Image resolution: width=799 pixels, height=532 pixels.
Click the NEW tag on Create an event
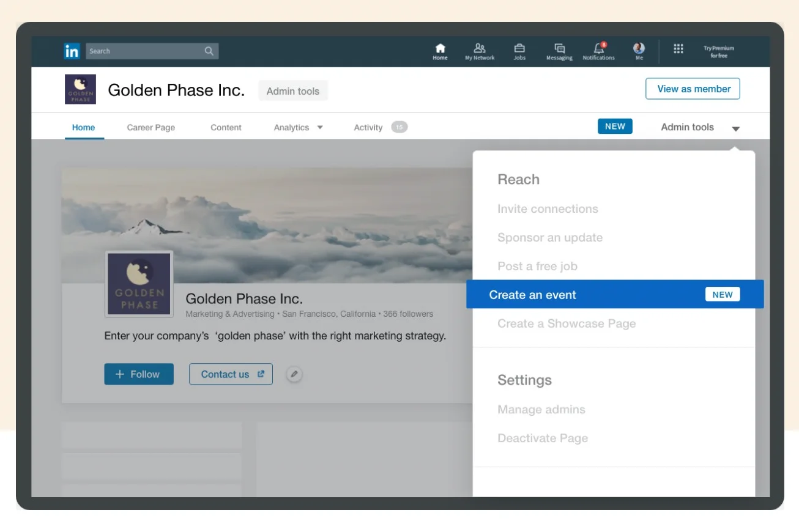tap(723, 294)
